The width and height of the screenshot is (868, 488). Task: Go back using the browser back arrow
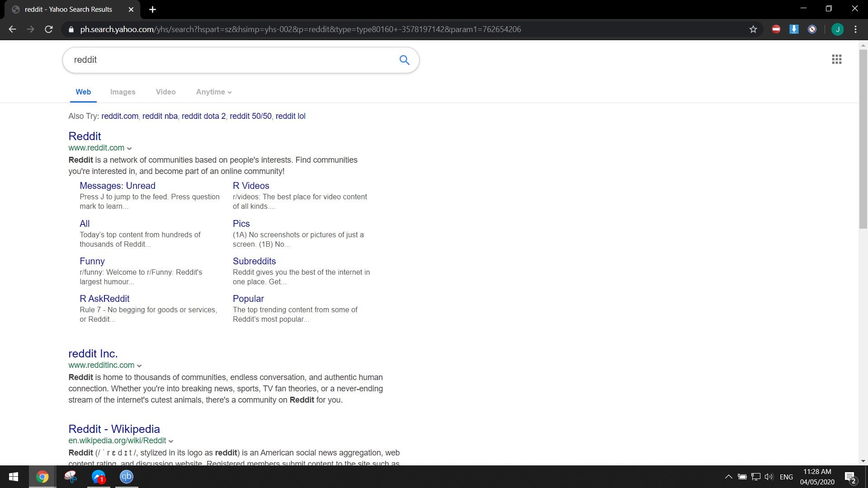pyautogui.click(x=12, y=29)
